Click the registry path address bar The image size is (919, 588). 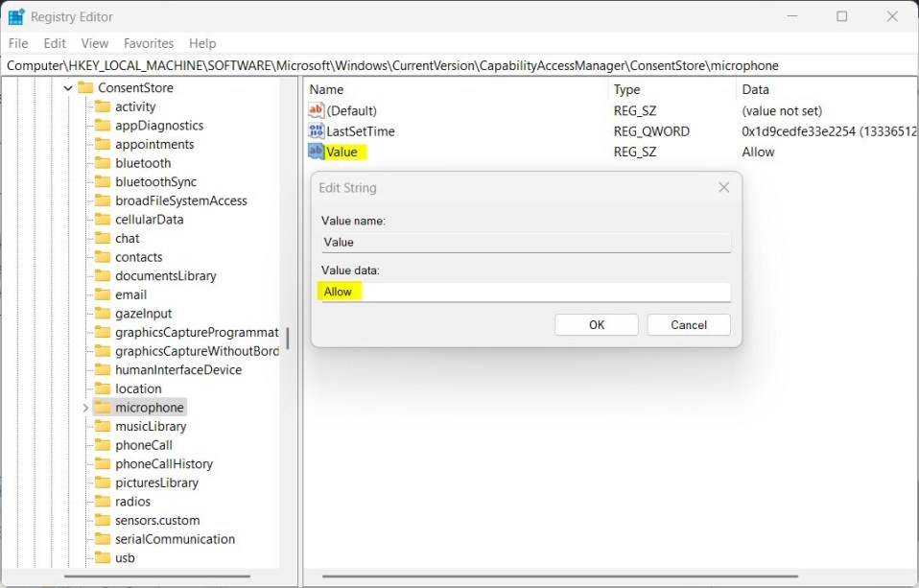459,65
